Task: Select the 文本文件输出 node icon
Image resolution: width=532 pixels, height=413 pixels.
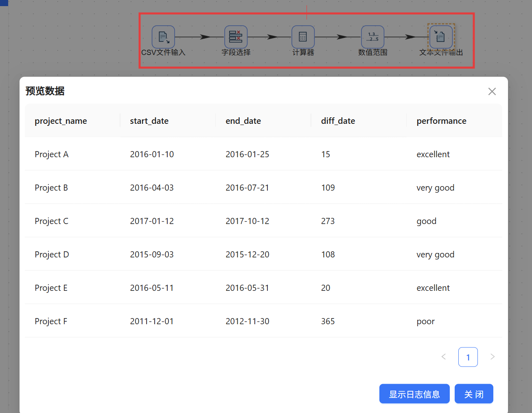Action: point(441,37)
